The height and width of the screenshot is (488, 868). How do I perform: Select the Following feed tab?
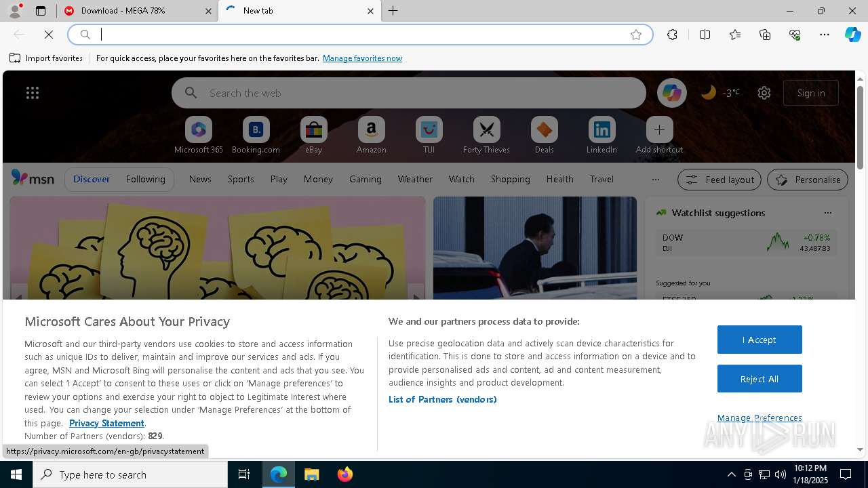[x=146, y=179]
